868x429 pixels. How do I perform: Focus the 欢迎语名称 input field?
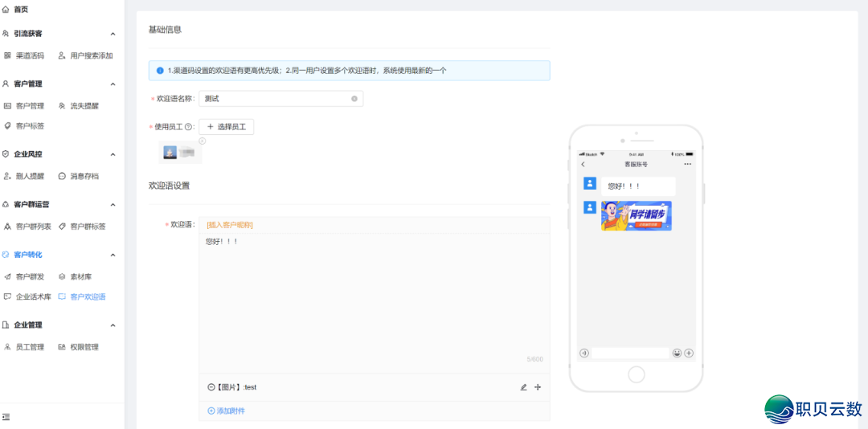pos(281,99)
